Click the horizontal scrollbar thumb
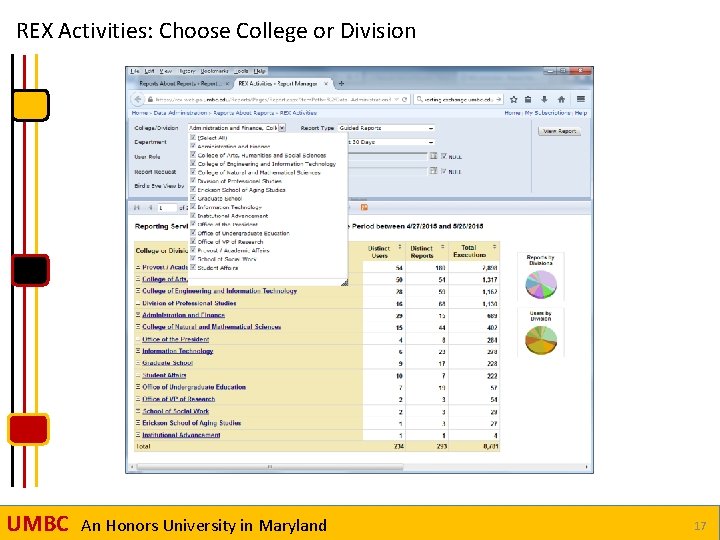The height and width of the screenshot is (540, 720). click(270, 467)
